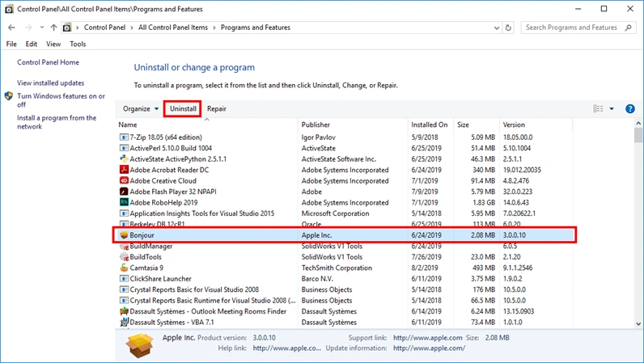Open the Edit menu
This screenshot has width=644, height=363.
pos(32,44)
